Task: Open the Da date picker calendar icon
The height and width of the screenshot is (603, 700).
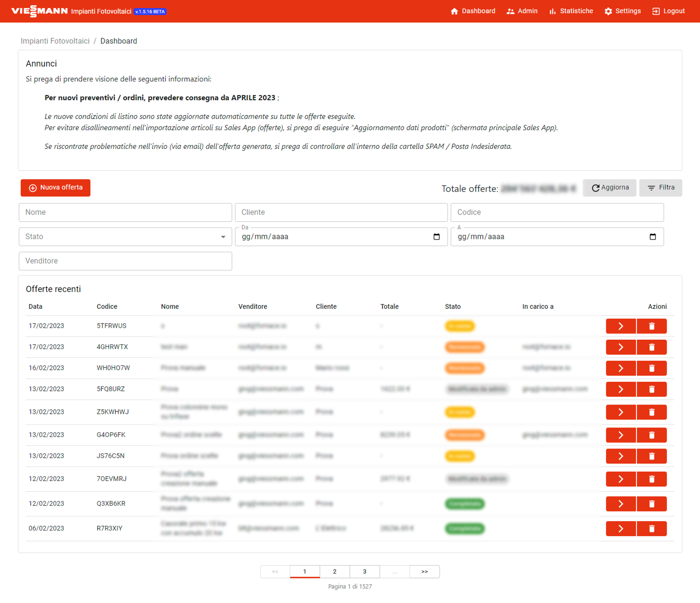Action: click(436, 237)
